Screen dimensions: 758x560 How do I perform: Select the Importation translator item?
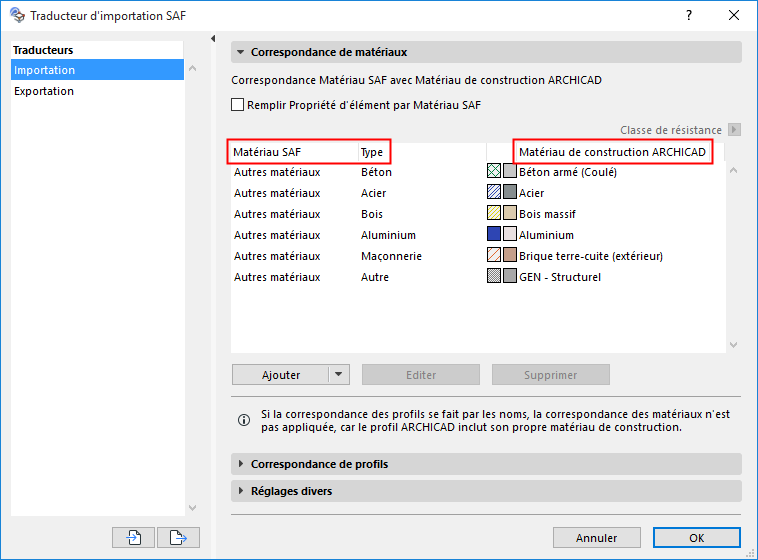[97, 70]
